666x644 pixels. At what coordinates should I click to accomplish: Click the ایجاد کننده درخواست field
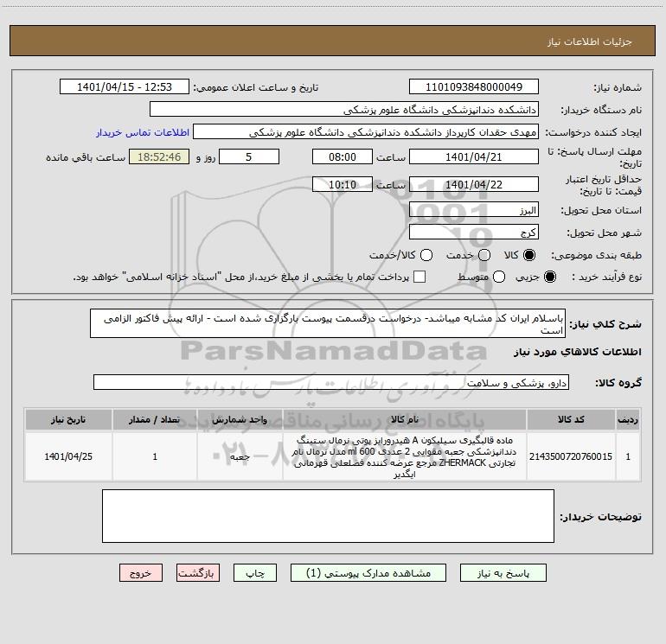click(x=366, y=132)
